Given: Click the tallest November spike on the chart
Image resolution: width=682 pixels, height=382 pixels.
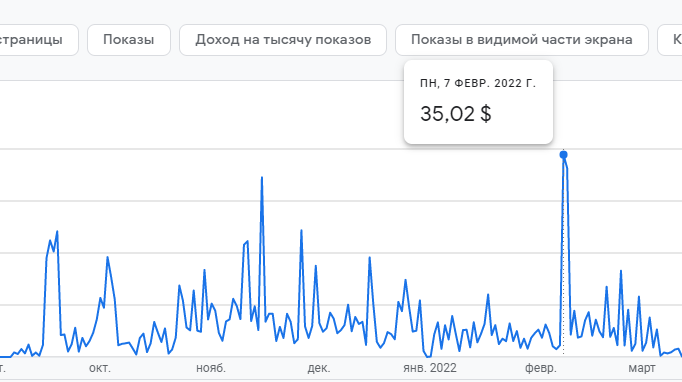Looking at the screenshot, I should tap(262, 178).
